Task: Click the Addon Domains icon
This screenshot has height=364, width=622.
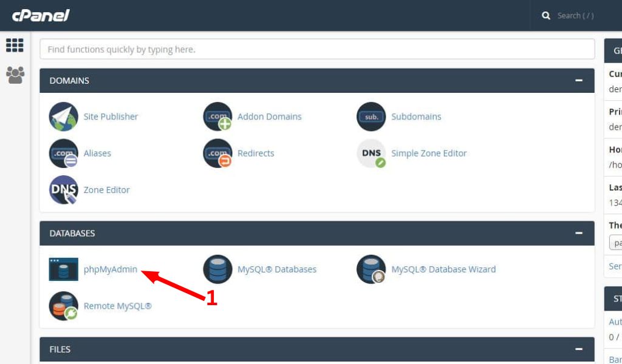Action: pos(217,116)
